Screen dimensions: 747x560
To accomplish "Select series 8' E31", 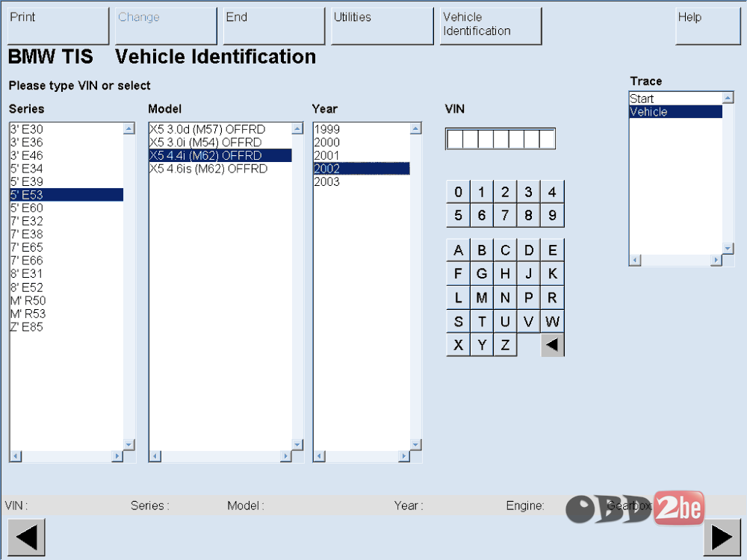I will 66,274.
